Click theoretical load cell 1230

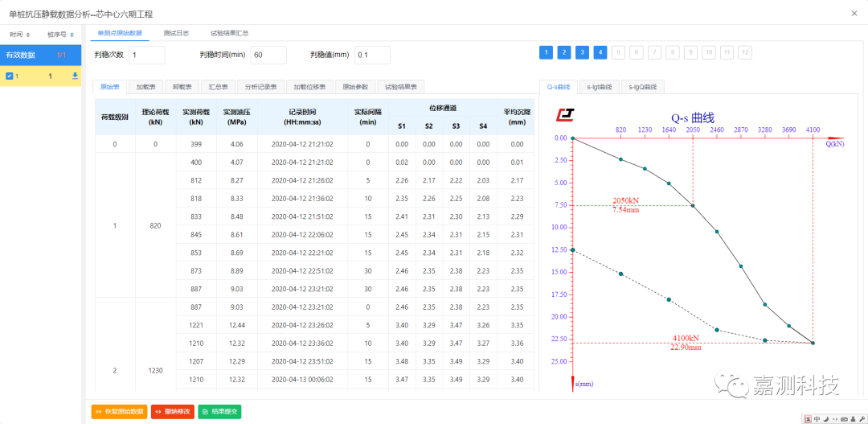[156, 370]
